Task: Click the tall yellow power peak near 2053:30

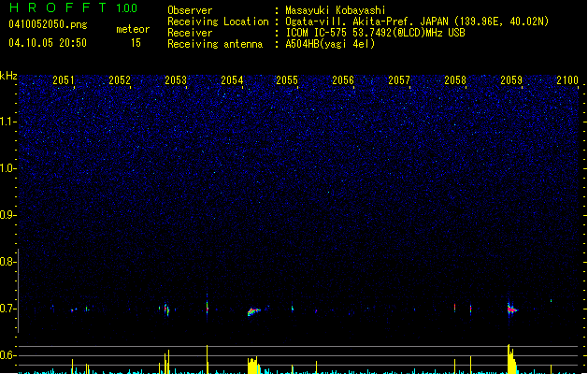Action: [207, 359]
